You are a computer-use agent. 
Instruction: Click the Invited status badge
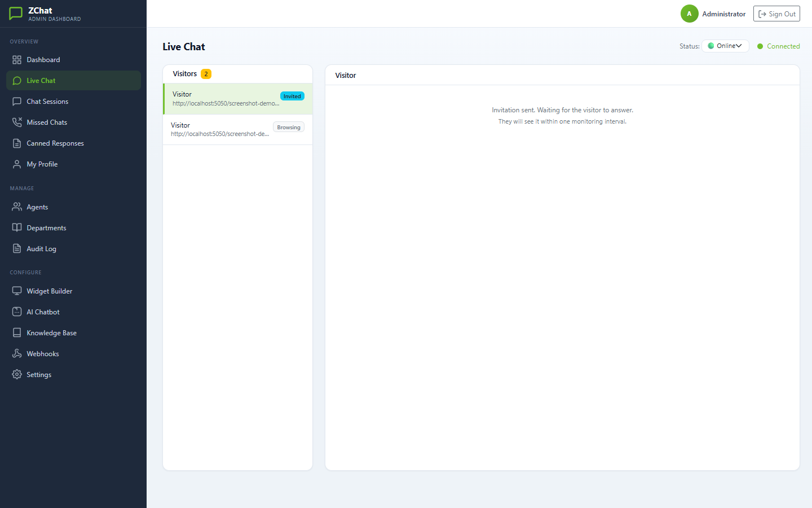(292, 97)
